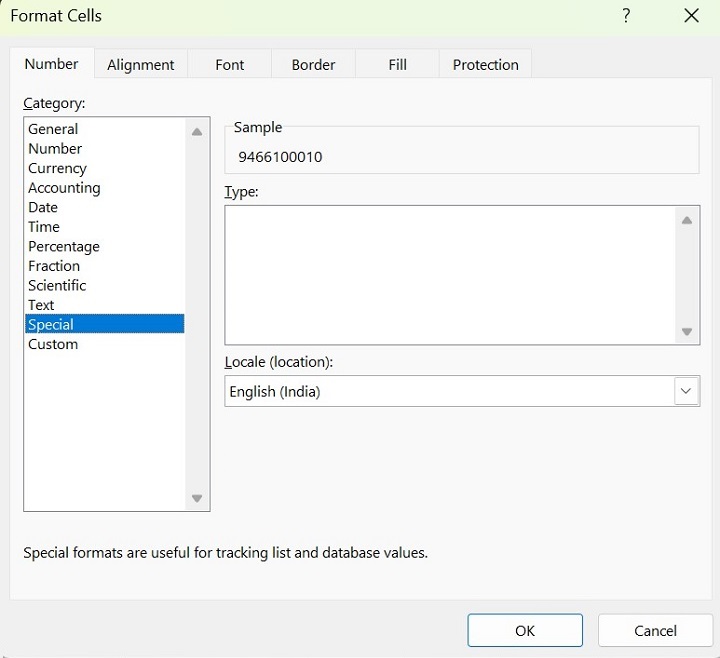The height and width of the screenshot is (658, 720).
Task: Select the Fill tab
Action: point(397,64)
